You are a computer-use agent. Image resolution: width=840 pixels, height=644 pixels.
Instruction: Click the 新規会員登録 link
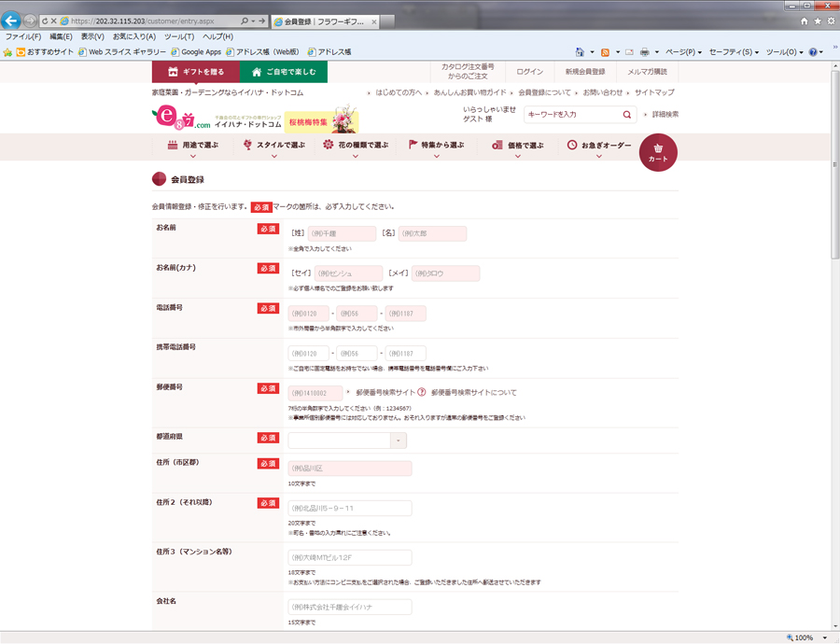point(585,72)
